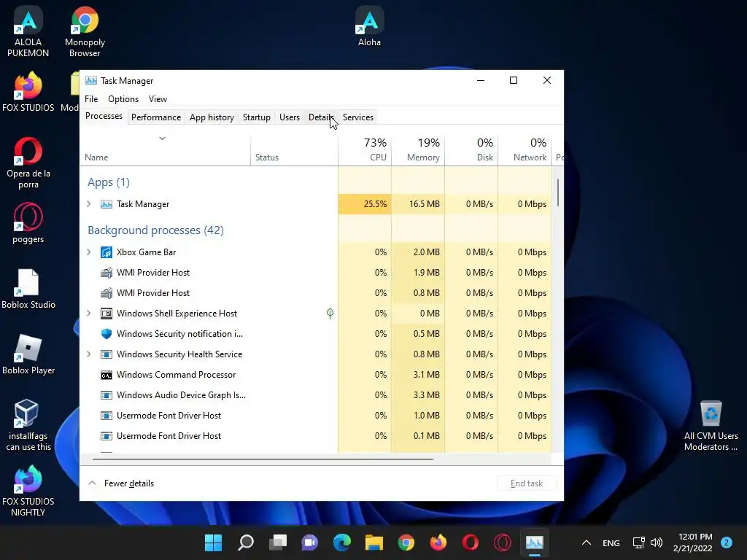Viewport: 747px width, 560px height.
Task: Launch Opera GX from taskbar
Action: click(x=503, y=542)
